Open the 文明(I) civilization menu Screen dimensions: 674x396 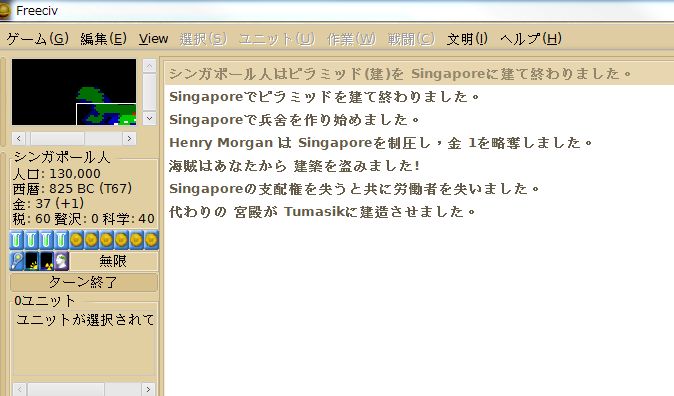click(x=467, y=39)
